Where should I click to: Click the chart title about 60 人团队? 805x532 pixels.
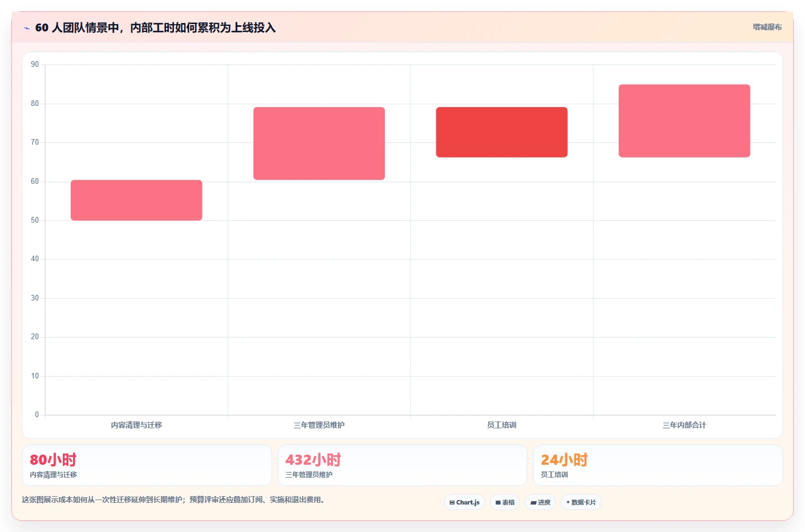[155, 27]
